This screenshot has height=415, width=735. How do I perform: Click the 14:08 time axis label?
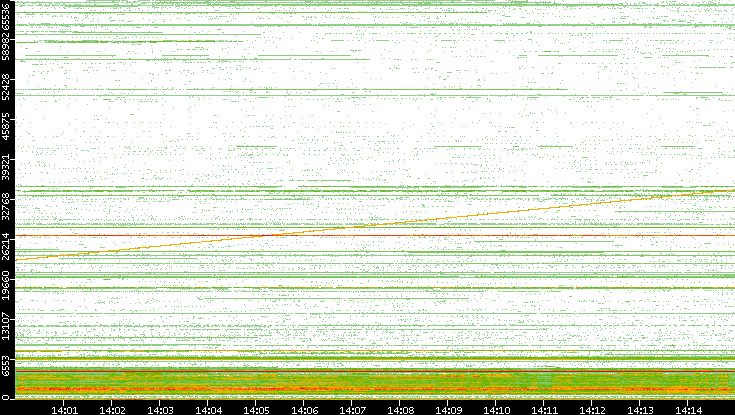pos(400,410)
